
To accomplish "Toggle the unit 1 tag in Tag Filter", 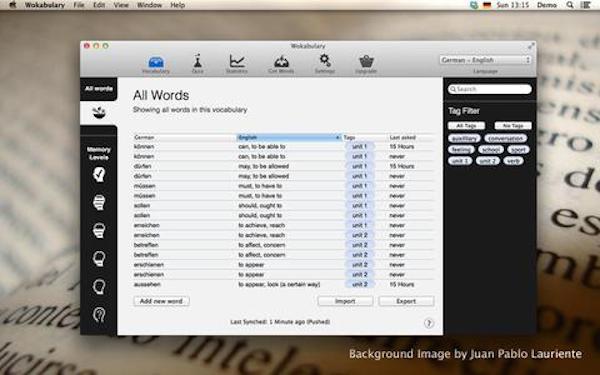I will tap(460, 161).
